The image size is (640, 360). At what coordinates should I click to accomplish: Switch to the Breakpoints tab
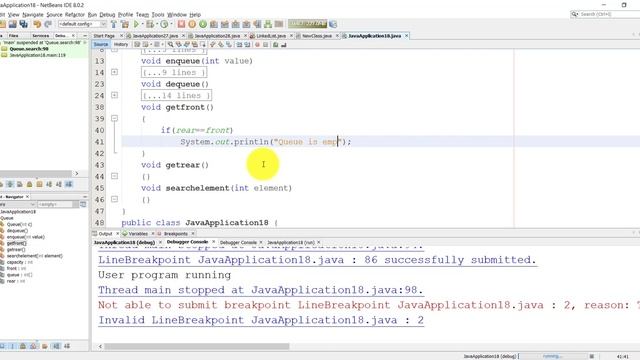[176, 234]
